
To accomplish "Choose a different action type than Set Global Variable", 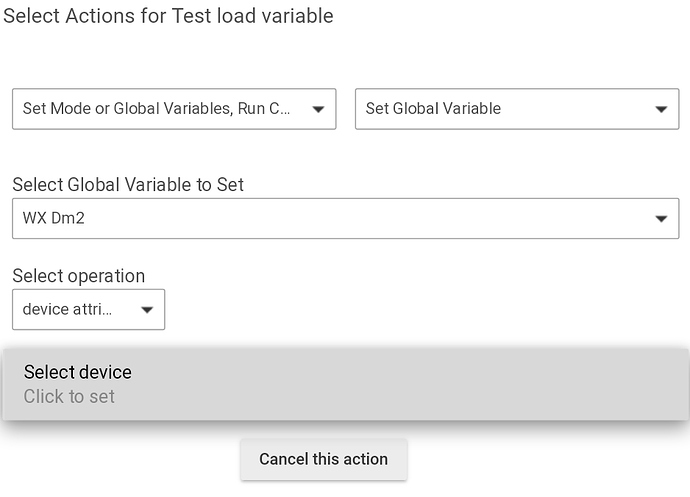I will point(517,109).
